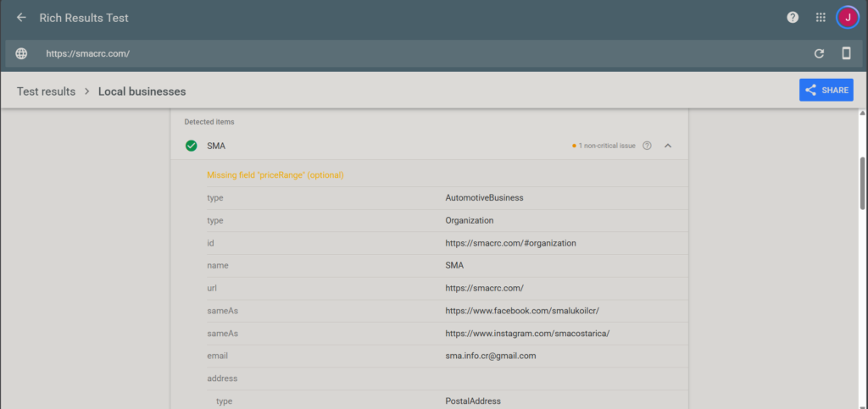The width and height of the screenshot is (868, 409).
Task: Click the SHARE button
Action: pos(826,90)
